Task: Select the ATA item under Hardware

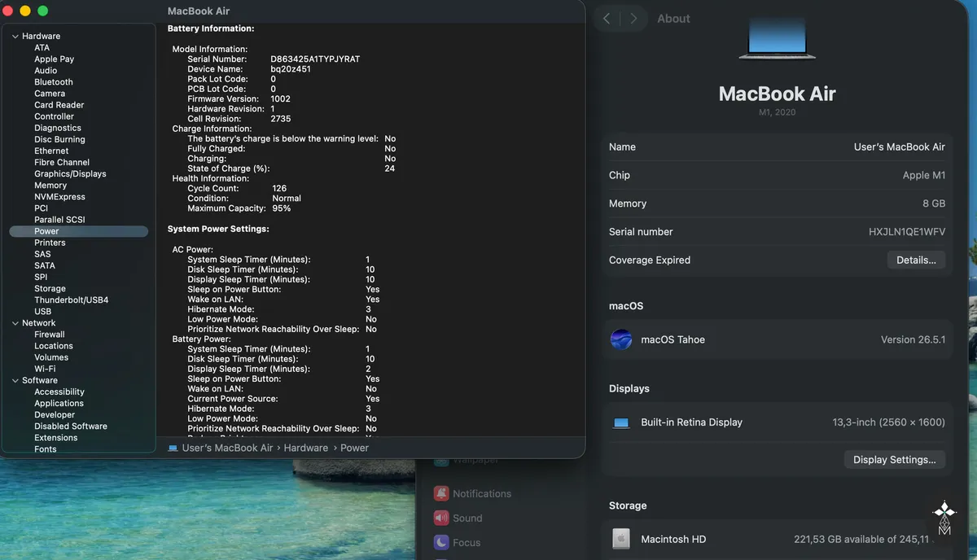Action: 42,47
